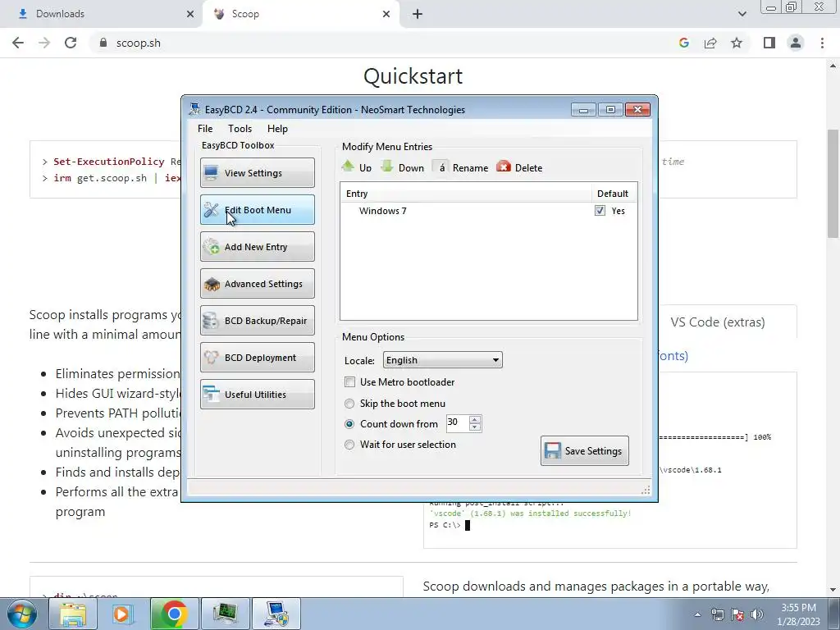Click the VS Code (extras) tab on page
The height and width of the screenshot is (630, 840).
(x=717, y=322)
